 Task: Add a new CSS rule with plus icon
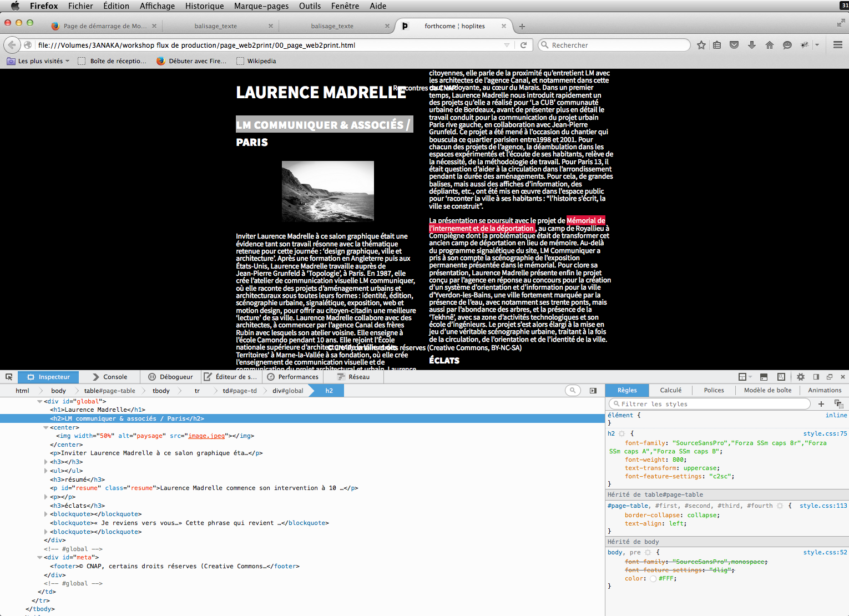[x=821, y=404]
